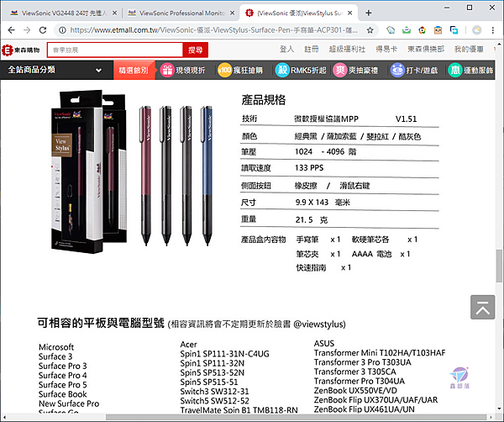Click the yellow $100 瘋狂搶購 icon
The image size is (504, 422).
click(224, 70)
